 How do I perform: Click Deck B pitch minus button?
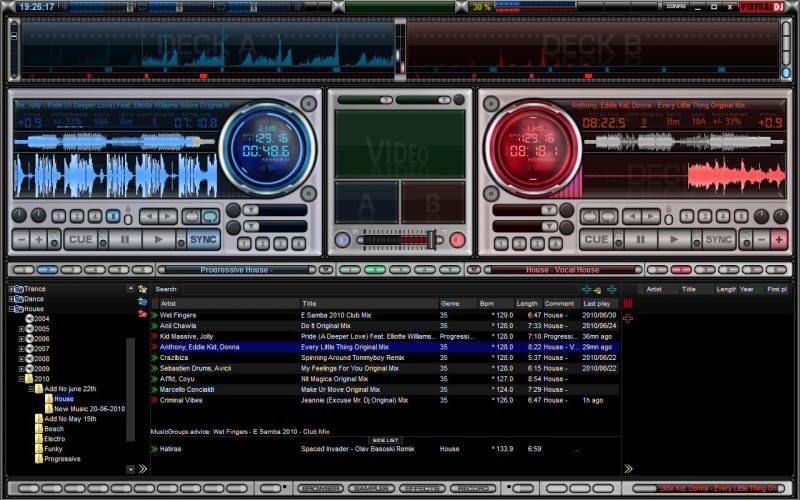[761, 239]
